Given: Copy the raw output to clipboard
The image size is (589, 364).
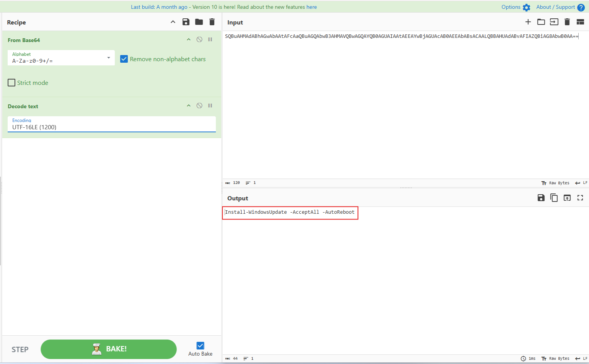Looking at the screenshot, I should [x=554, y=198].
